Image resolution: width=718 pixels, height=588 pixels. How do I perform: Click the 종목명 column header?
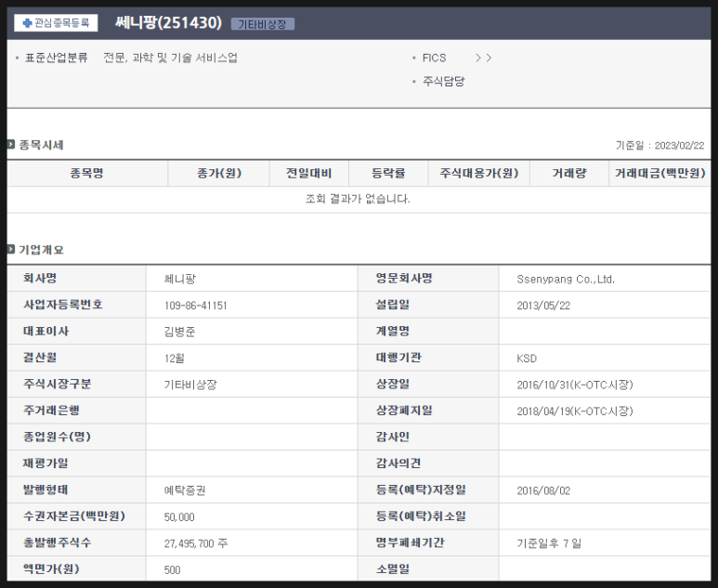pyautogui.click(x=87, y=173)
